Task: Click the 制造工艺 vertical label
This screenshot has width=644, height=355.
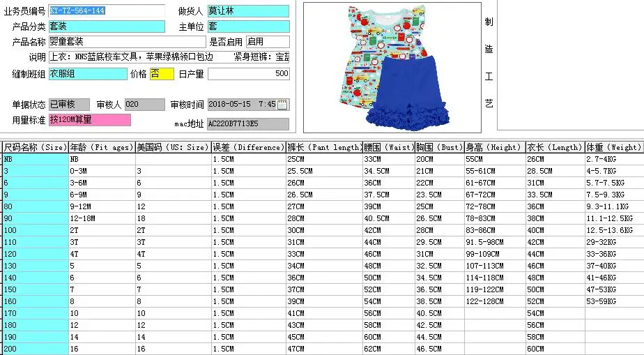Action: tap(489, 63)
